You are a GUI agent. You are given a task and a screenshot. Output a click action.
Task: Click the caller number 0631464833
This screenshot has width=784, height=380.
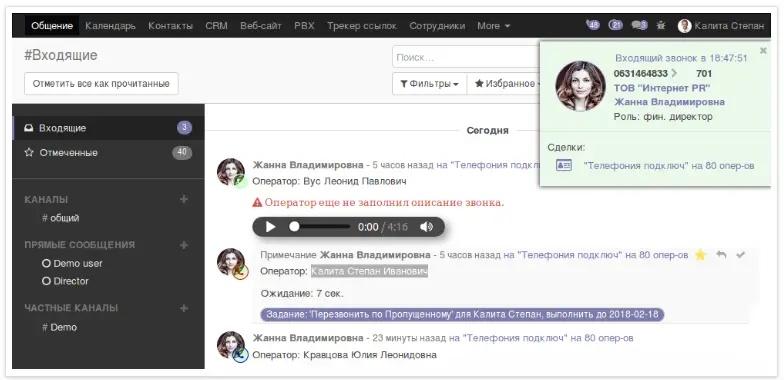point(640,74)
